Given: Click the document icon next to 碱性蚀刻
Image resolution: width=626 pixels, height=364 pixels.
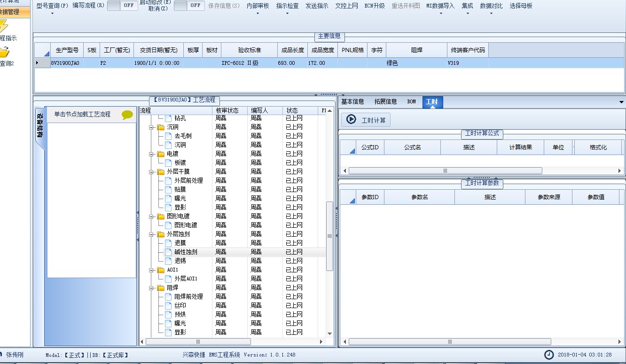Looking at the screenshot, I should 168,252.
